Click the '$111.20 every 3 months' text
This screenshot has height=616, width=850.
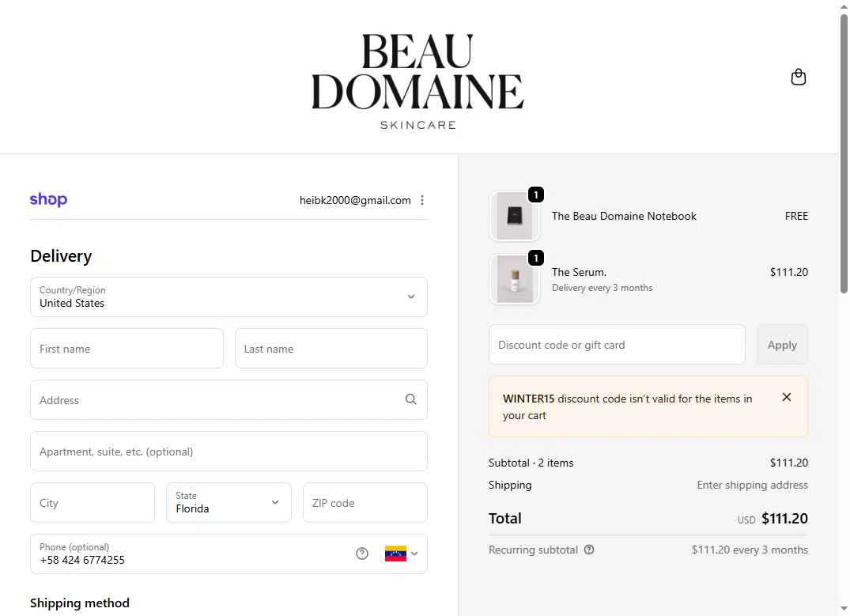pyautogui.click(x=750, y=550)
